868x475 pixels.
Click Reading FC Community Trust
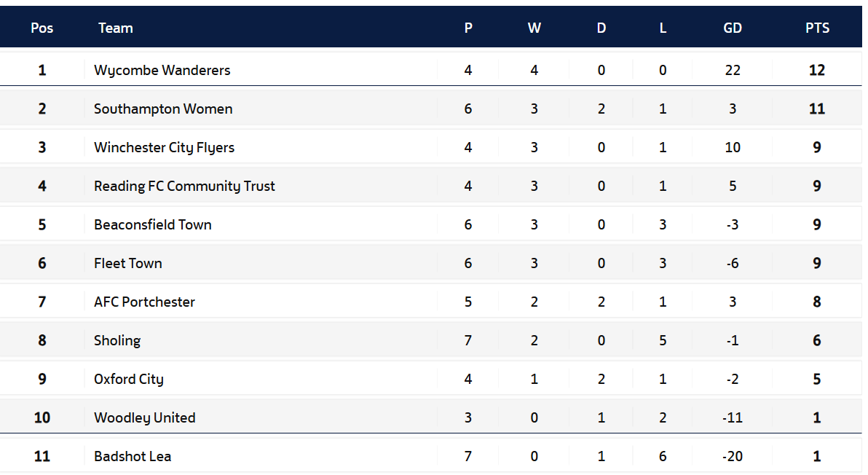(x=184, y=187)
